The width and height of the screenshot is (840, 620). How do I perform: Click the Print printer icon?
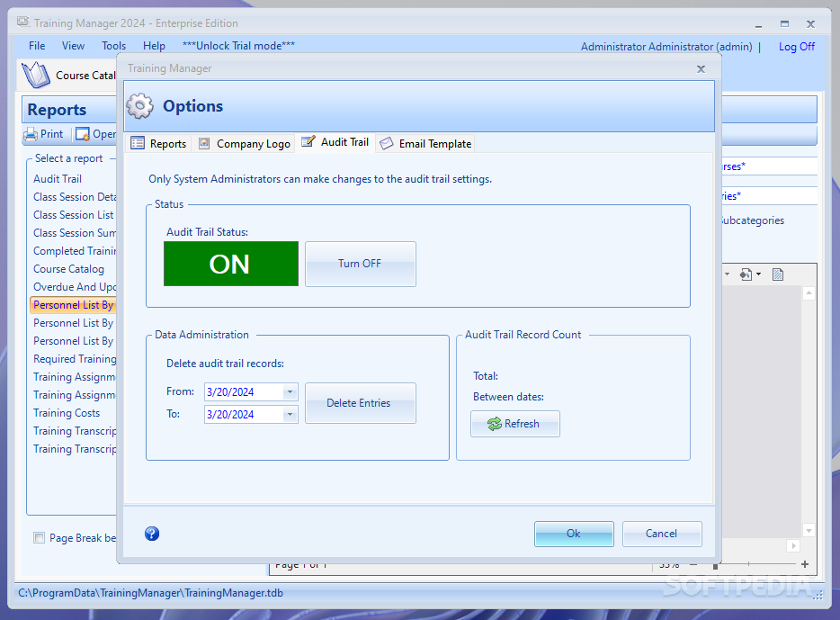pos(31,134)
